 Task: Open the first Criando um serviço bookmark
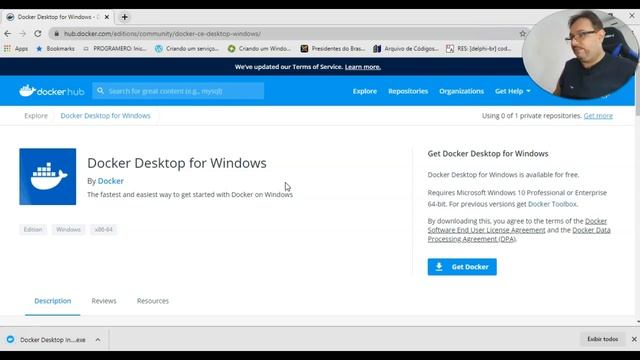(187, 49)
